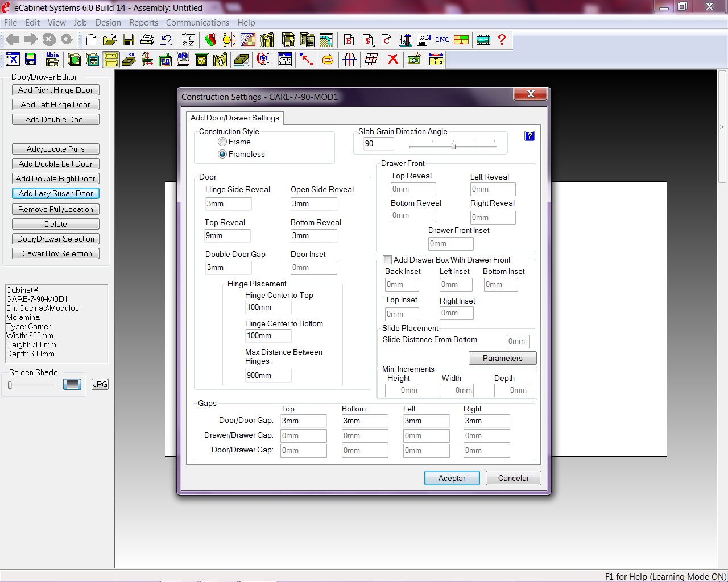Click the Print icon in toolbar

[147, 40]
